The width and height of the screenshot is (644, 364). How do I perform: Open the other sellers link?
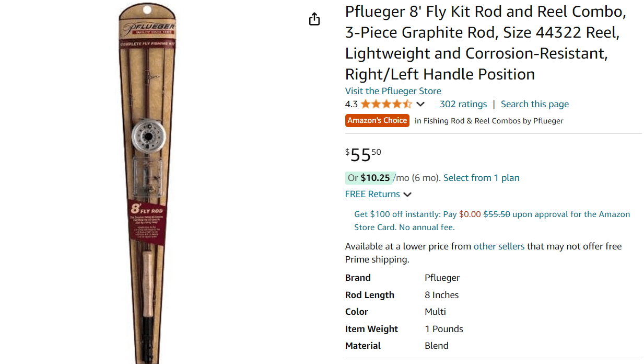click(499, 246)
